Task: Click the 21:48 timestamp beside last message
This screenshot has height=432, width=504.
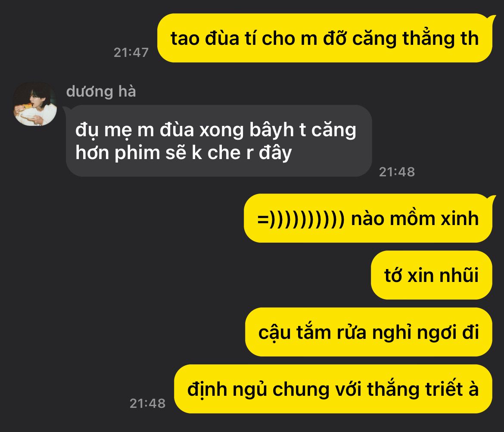Action: [x=147, y=404]
